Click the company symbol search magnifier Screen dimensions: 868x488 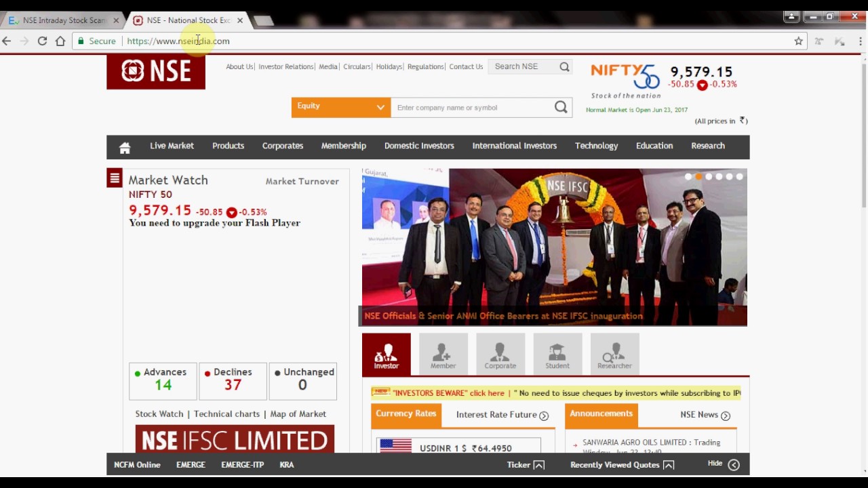point(561,107)
